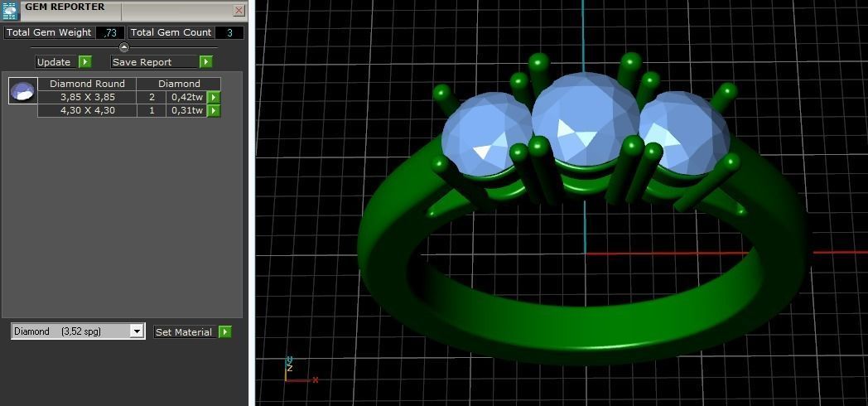Click the 0,42tw weight cell
The height and width of the screenshot is (406, 868).
click(187, 97)
